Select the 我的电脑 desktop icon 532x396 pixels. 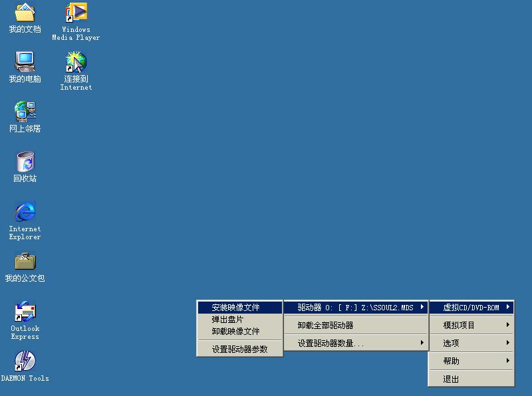tap(25, 68)
